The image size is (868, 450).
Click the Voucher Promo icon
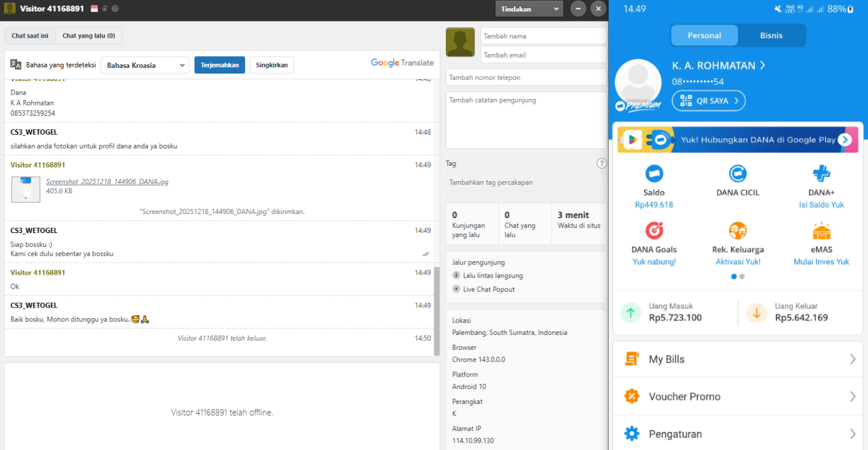click(x=631, y=396)
